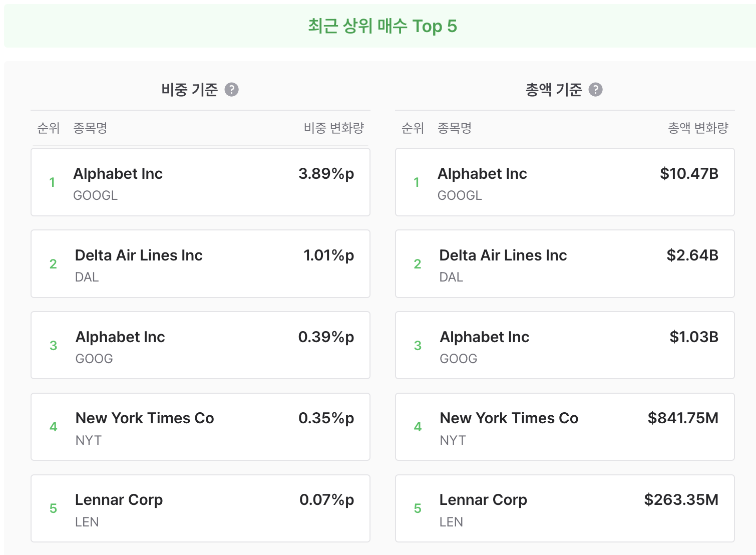Select the New York Times Co row in 총액 기준
756x555 pixels.
point(565,427)
